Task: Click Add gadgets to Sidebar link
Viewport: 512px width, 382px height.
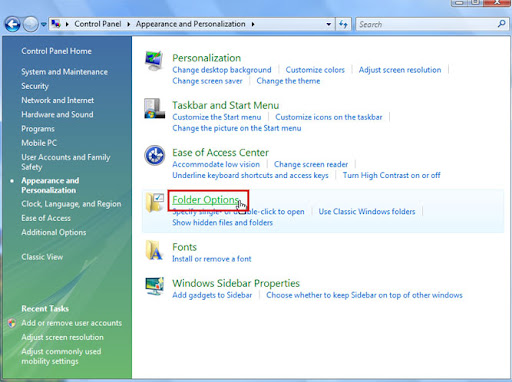Action: 212,295
